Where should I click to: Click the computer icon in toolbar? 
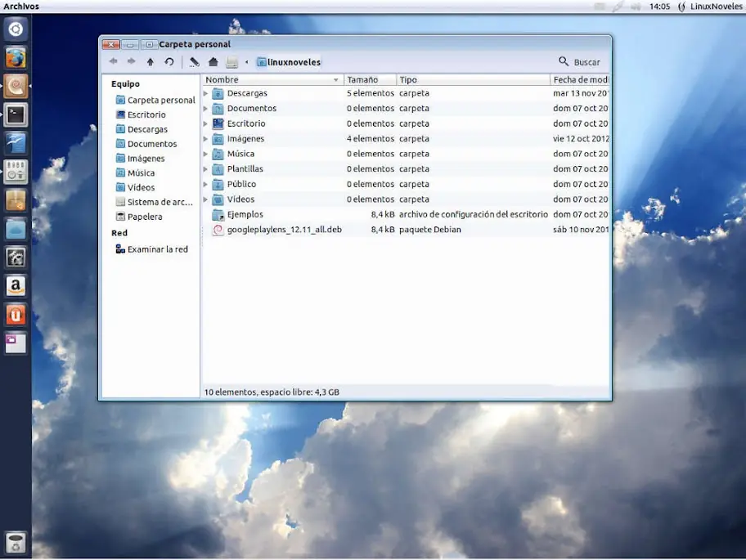[x=231, y=62]
